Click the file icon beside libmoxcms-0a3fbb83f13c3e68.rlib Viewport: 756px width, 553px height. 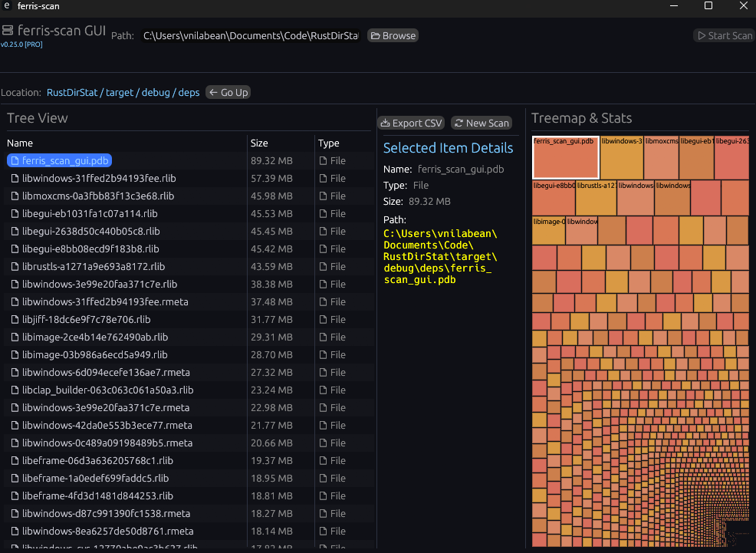(15, 196)
